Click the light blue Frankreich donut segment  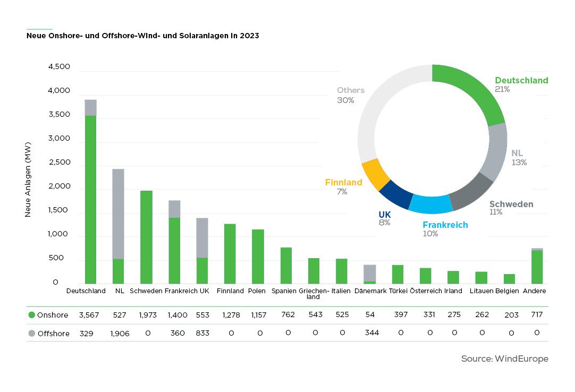[431, 204]
